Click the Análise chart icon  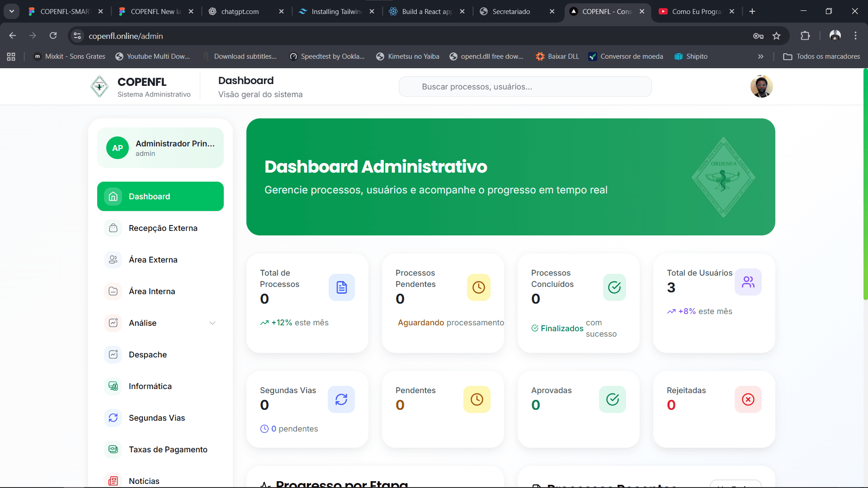click(113, 323)
